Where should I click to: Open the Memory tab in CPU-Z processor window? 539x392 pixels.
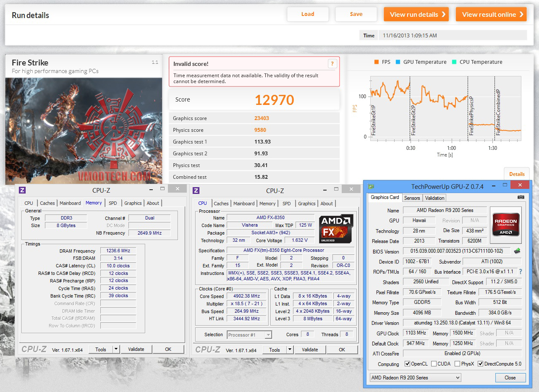point(267,204)
